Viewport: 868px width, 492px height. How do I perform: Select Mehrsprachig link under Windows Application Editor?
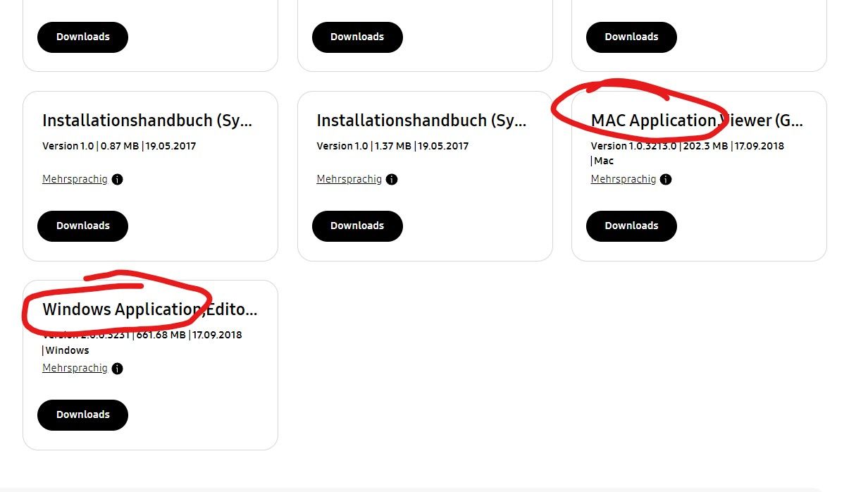point(75,368)
